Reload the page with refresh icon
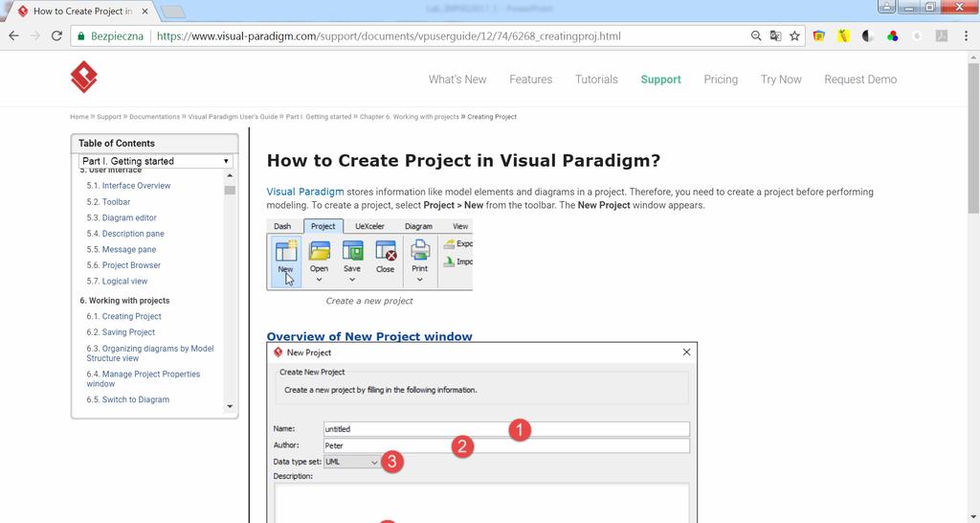The height and width of the screenshot is (523, 980). (56, 36)
